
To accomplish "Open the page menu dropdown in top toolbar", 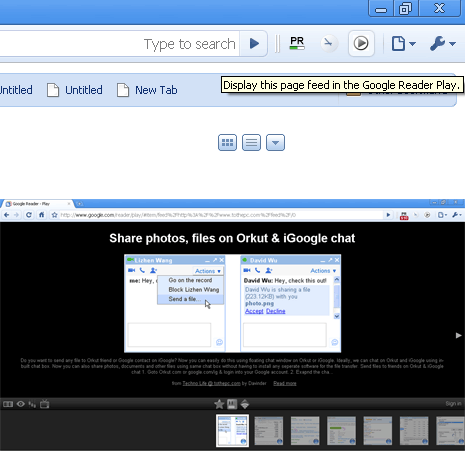I will click(x=403, y=44).
